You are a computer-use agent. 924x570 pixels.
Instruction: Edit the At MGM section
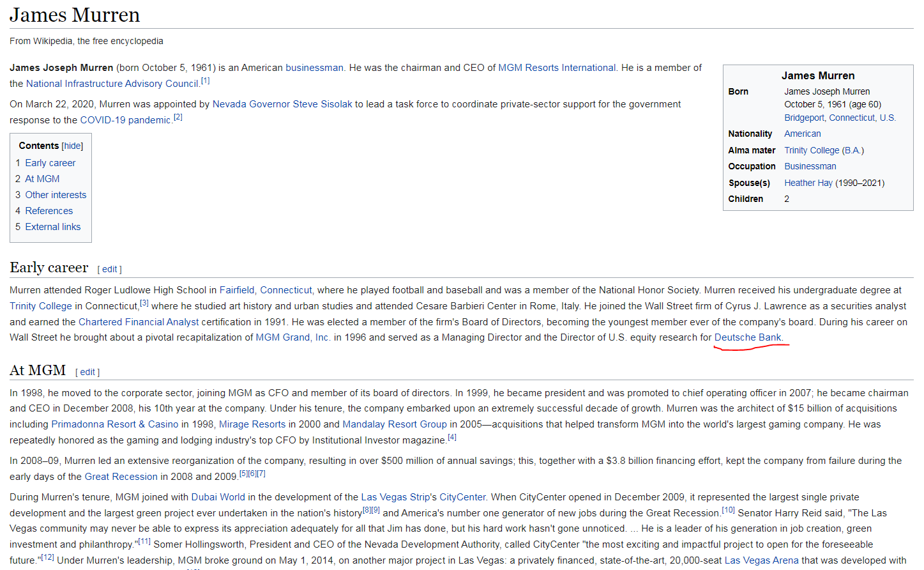[87, 372]
